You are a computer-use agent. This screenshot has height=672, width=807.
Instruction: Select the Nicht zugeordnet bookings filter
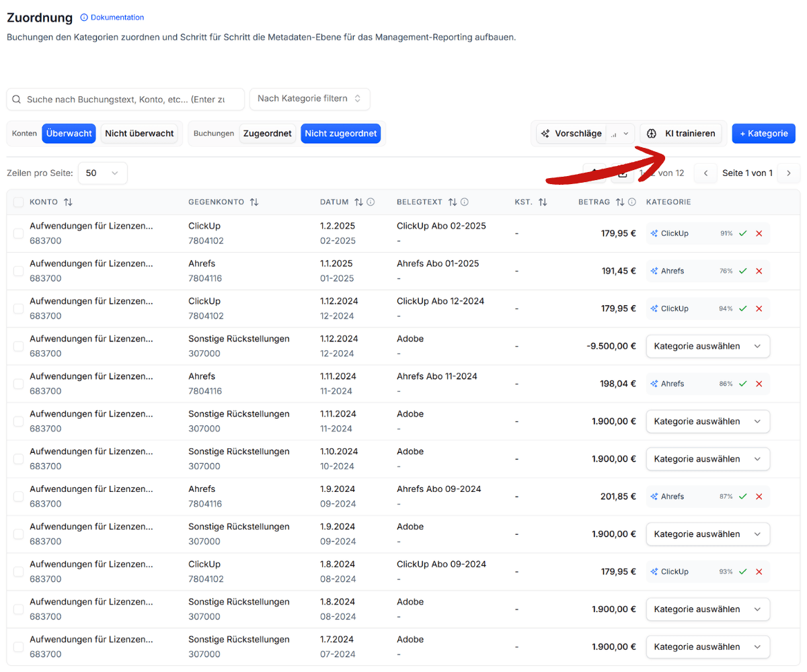point(340,134)
